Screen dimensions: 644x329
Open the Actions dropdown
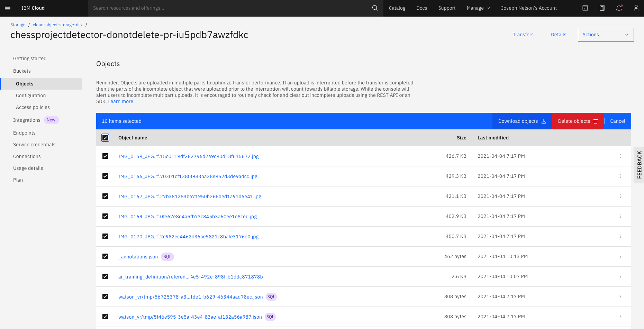tap(606, 35)
